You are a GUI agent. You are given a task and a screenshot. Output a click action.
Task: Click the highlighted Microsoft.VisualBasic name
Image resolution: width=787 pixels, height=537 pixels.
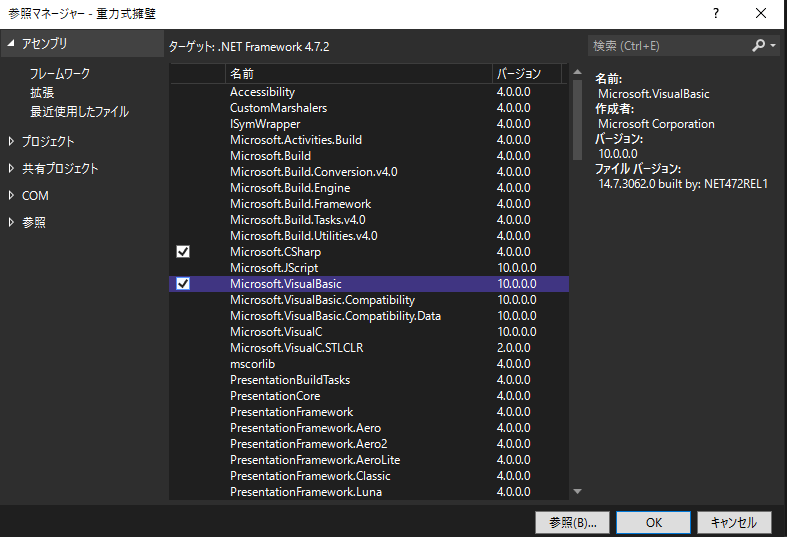(286, 284)
